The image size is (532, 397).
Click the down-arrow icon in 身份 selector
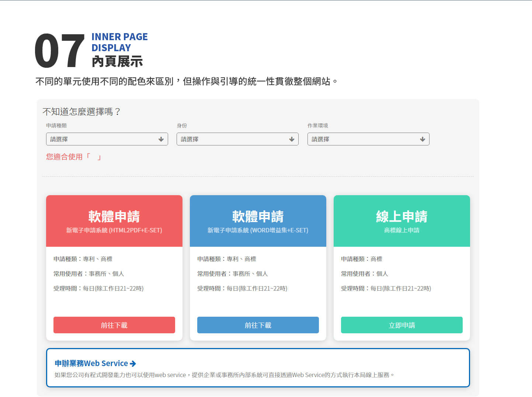(292, 139)
